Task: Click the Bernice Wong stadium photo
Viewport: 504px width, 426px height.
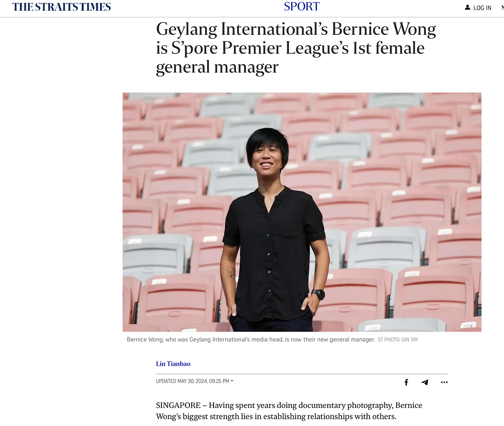Action: pyautogui.click(x=302, y=212)
